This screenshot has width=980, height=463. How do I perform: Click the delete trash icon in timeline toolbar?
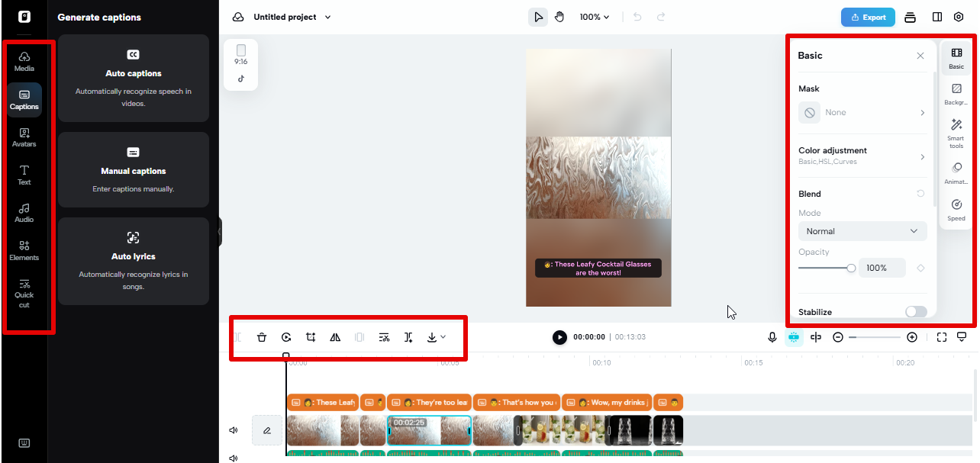point(262,337)
